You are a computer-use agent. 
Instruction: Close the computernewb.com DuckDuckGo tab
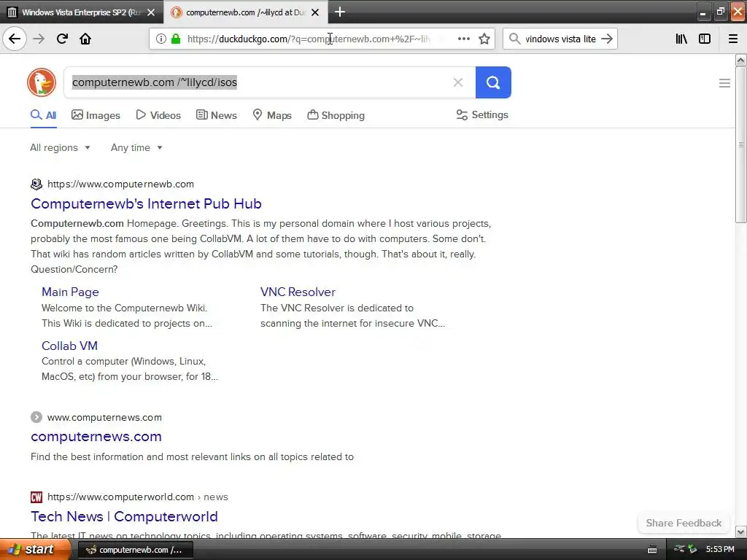[x=315, y=12]
